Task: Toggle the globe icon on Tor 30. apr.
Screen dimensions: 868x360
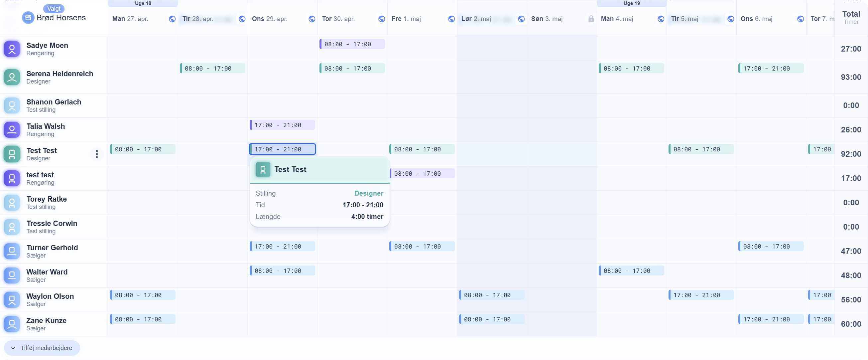Action: click(x=381, y=19)
